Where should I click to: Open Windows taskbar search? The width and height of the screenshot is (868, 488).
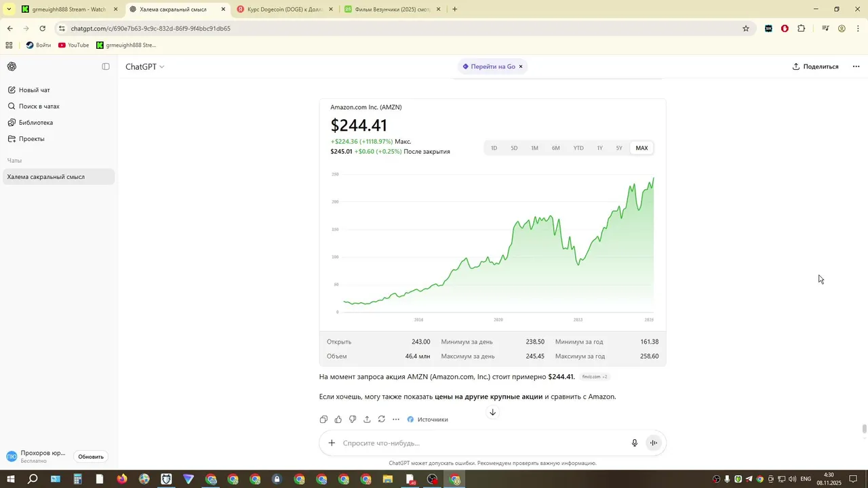coord(33,479)
